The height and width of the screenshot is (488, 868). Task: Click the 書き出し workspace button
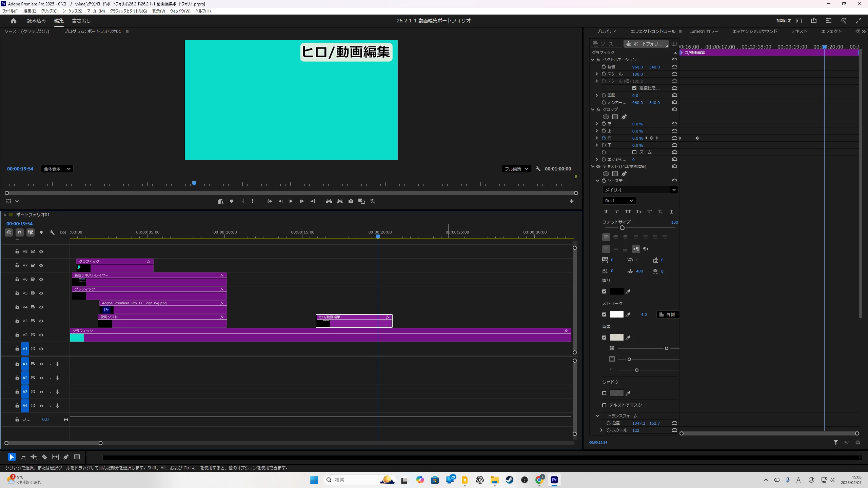point(81,21)
